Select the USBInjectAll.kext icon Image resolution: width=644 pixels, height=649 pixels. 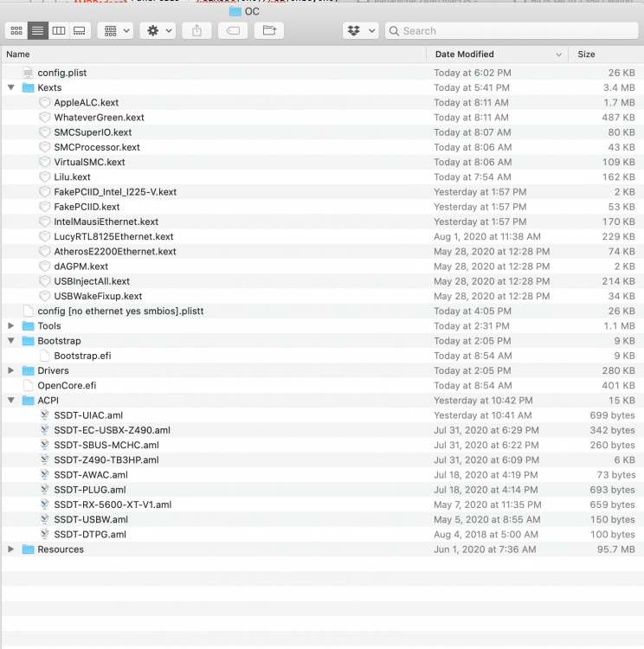point(45,281)
